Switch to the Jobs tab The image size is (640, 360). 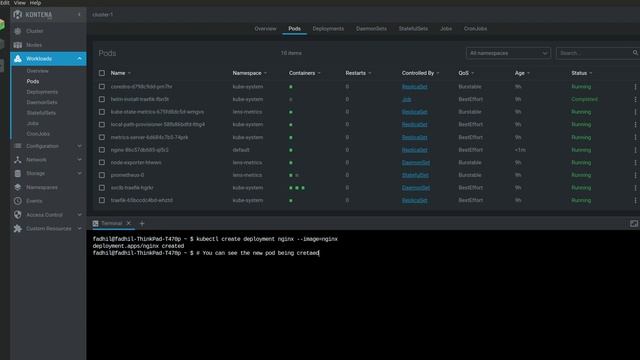(x=446, y=29)
